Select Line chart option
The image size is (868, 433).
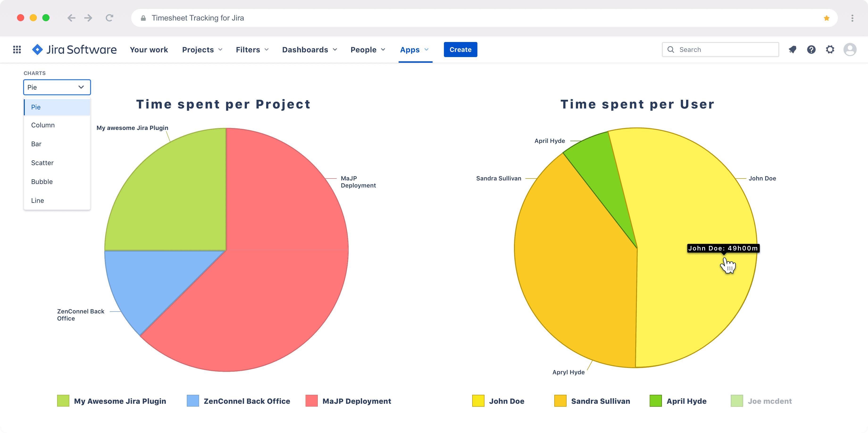point(57,200)
